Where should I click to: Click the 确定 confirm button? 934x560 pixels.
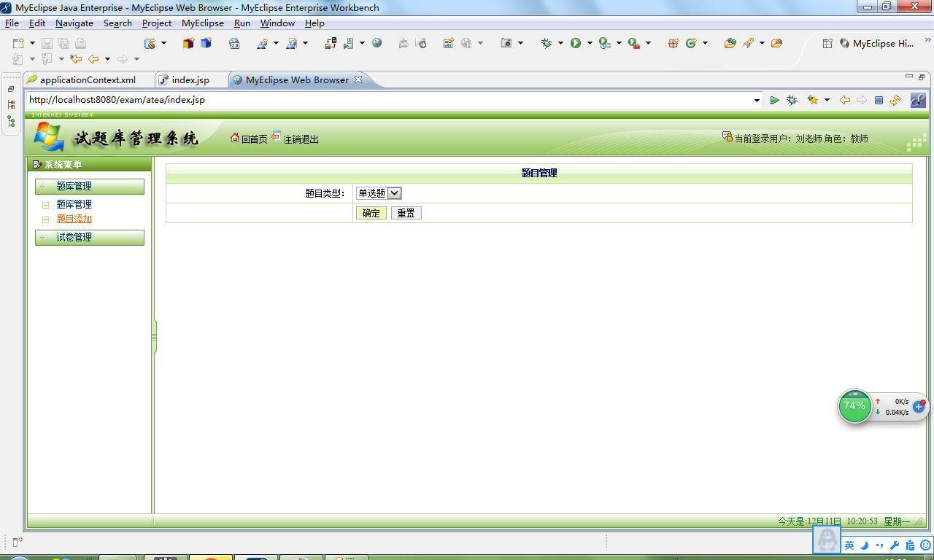point(371,212)
